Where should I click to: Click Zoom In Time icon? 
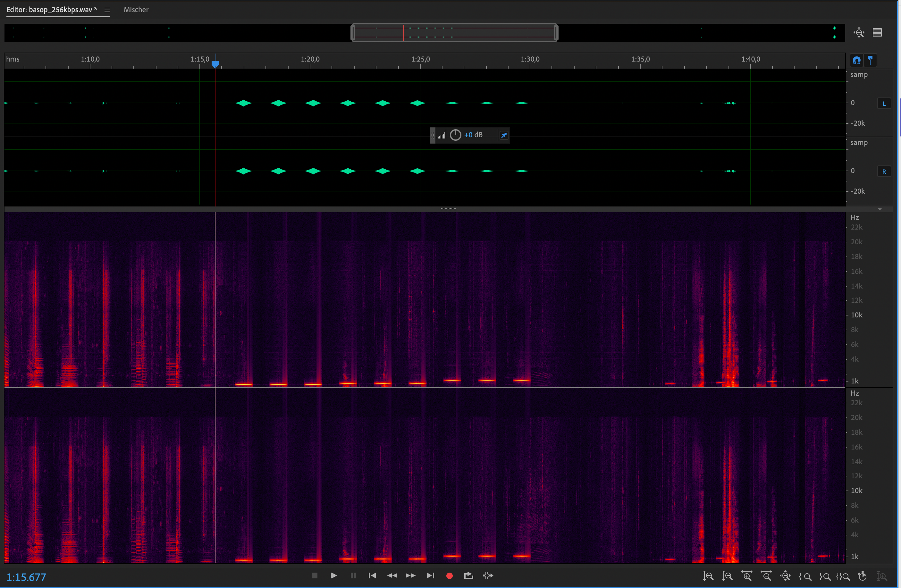(x=746, y=576)
